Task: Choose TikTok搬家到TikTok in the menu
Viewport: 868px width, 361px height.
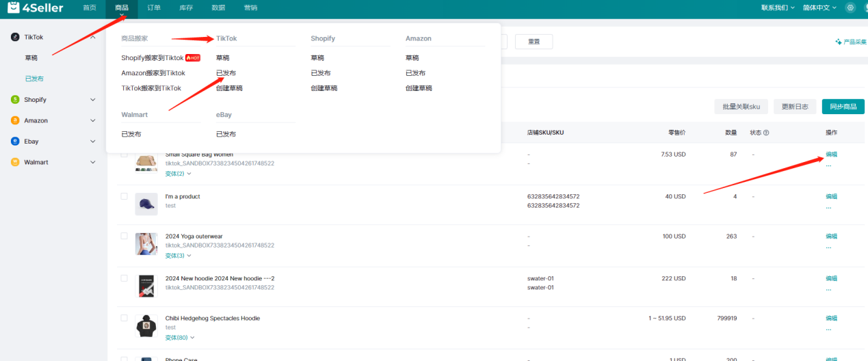Action: 151,88
